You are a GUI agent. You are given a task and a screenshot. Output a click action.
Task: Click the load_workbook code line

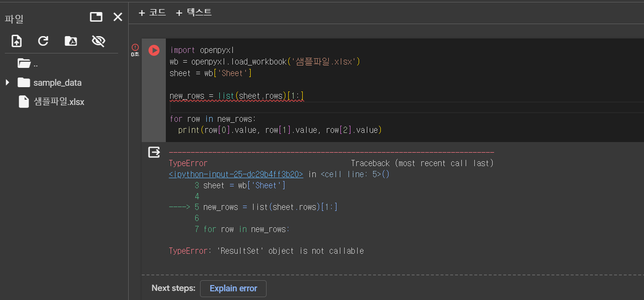point(265,62)
